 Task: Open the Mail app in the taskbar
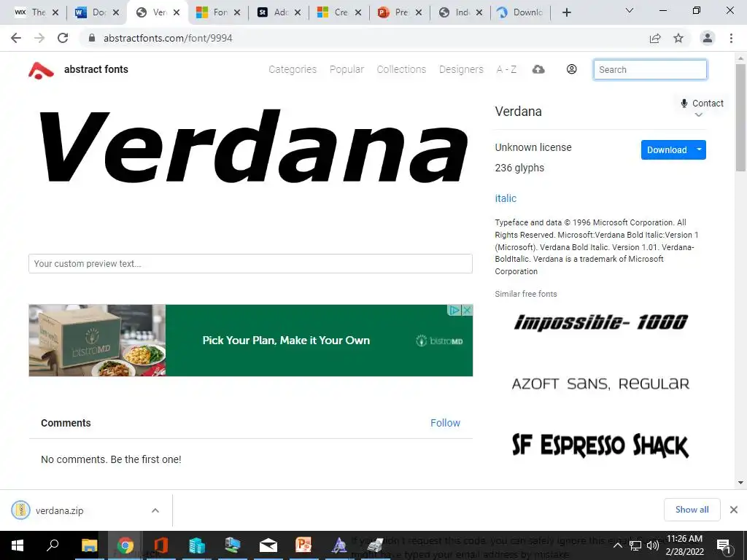[268, 545]
